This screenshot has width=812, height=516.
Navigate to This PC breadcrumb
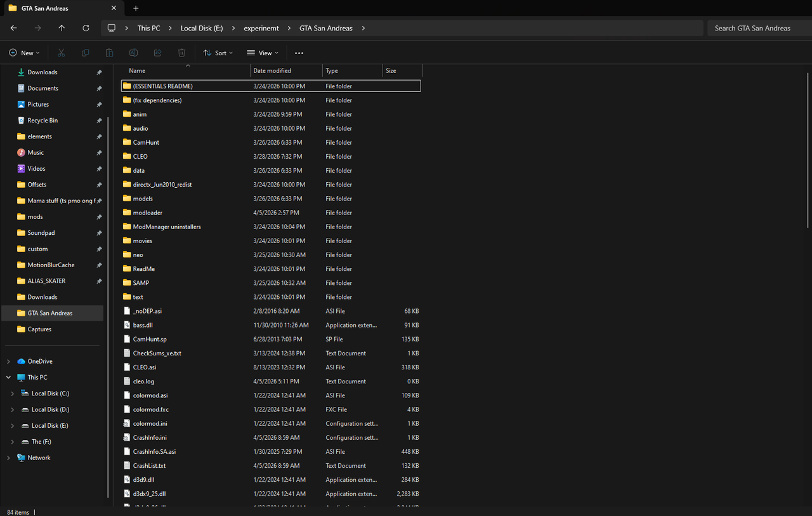point(148,28)
